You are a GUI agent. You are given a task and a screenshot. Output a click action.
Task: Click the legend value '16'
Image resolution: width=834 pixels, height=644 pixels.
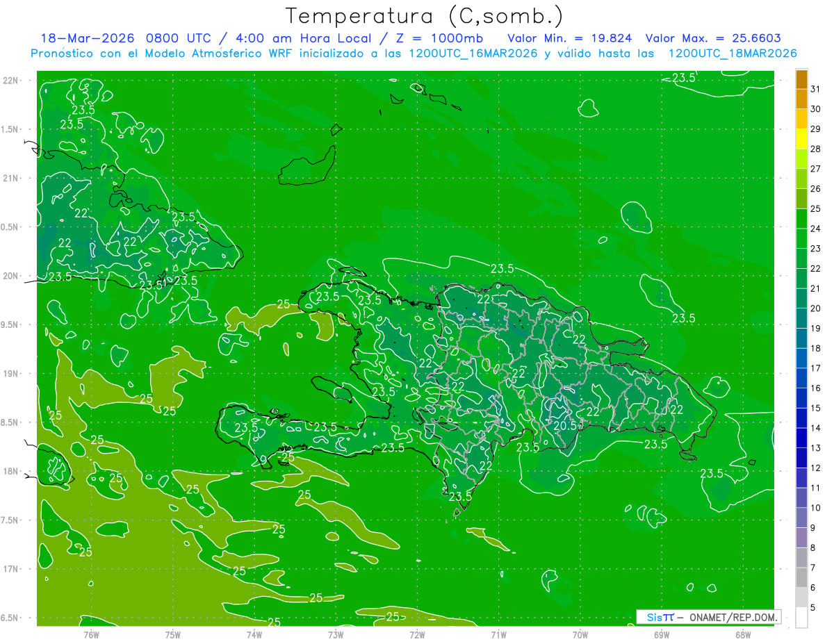click(816, 388)
